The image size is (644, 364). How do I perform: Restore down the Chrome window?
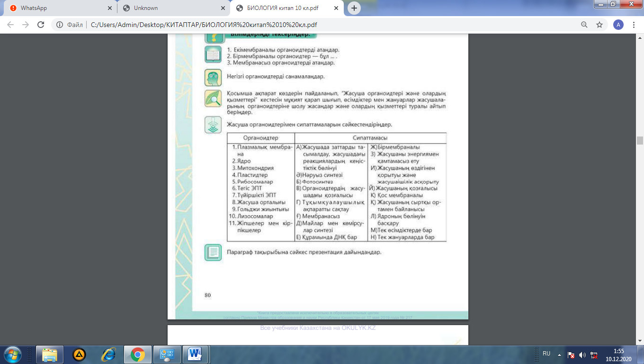[x=613, y=4]
